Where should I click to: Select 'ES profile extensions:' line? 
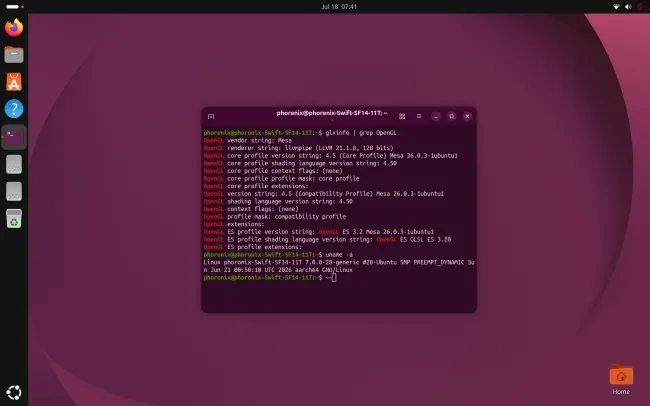tap(253, 247)
